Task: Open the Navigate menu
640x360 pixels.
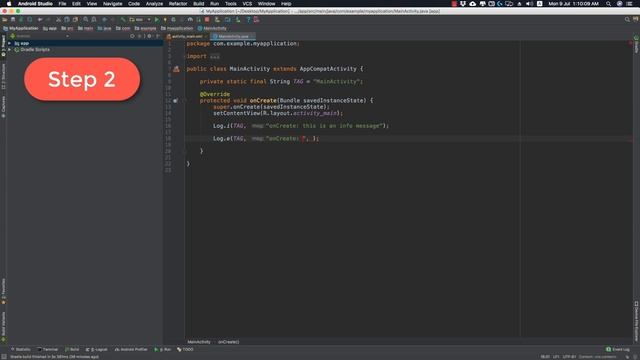Action: [112, 4]
